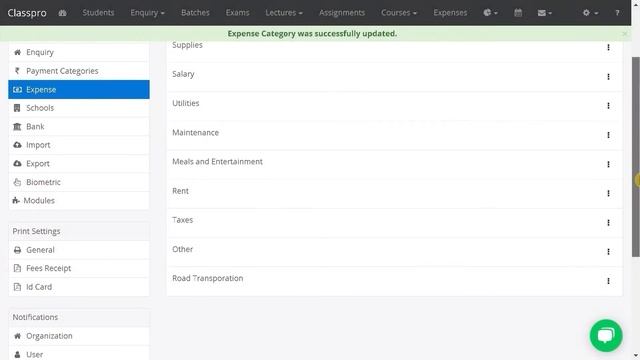Screen dimensions: 640x360
Task: Open Organization notifications settings
Action: coord(79,336)
